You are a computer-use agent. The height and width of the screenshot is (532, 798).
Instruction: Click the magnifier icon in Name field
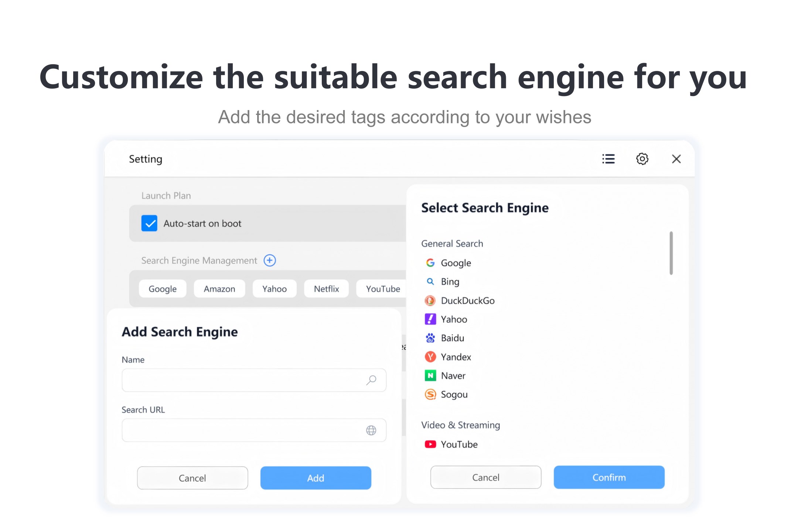tap(371, 380)
